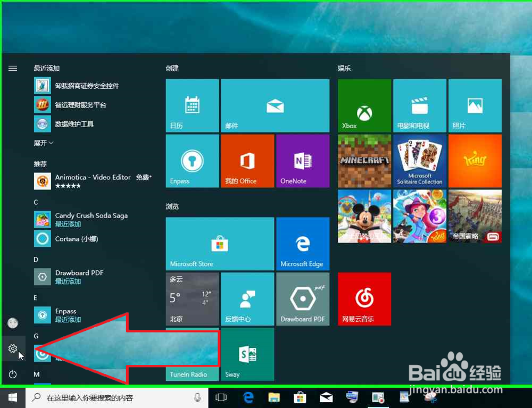Screen dimensions: 532x408
Task: Launch the OneNote tile
Action: coord(303,161)
